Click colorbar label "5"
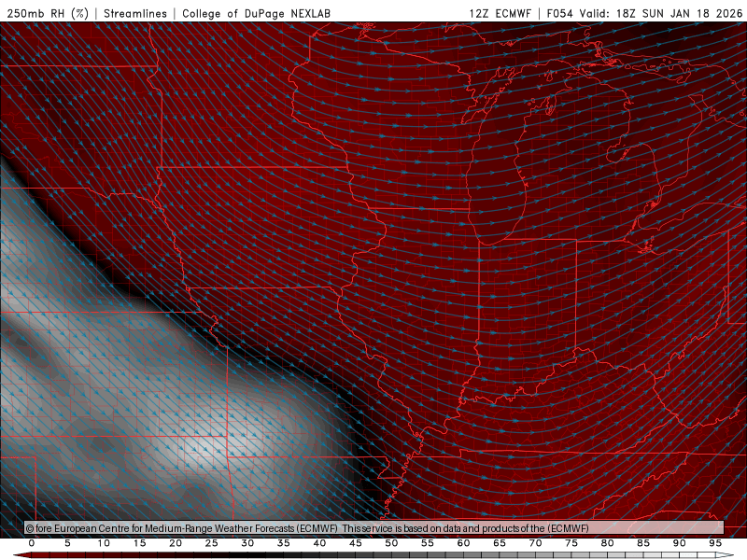 click(67, 543)
